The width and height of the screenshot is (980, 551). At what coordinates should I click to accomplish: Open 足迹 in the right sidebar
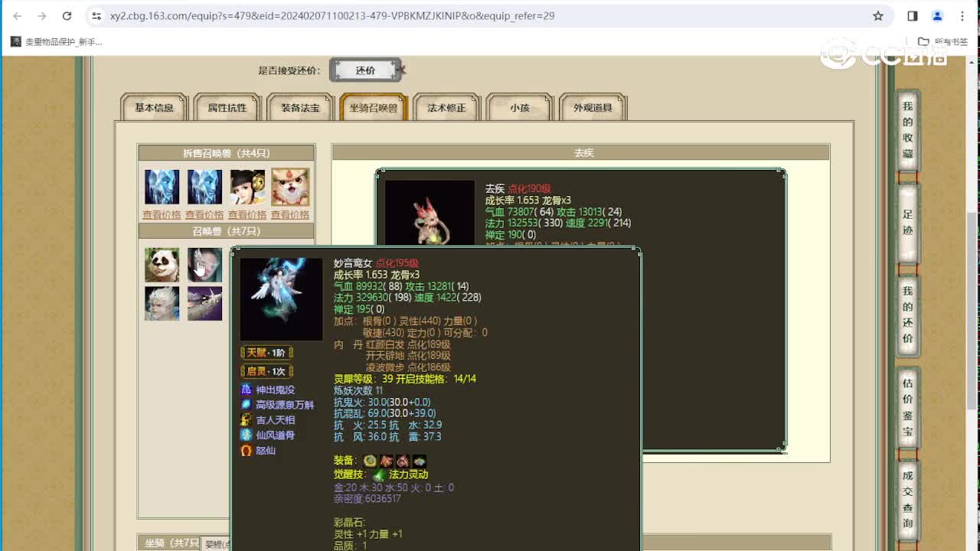[907, 222]
